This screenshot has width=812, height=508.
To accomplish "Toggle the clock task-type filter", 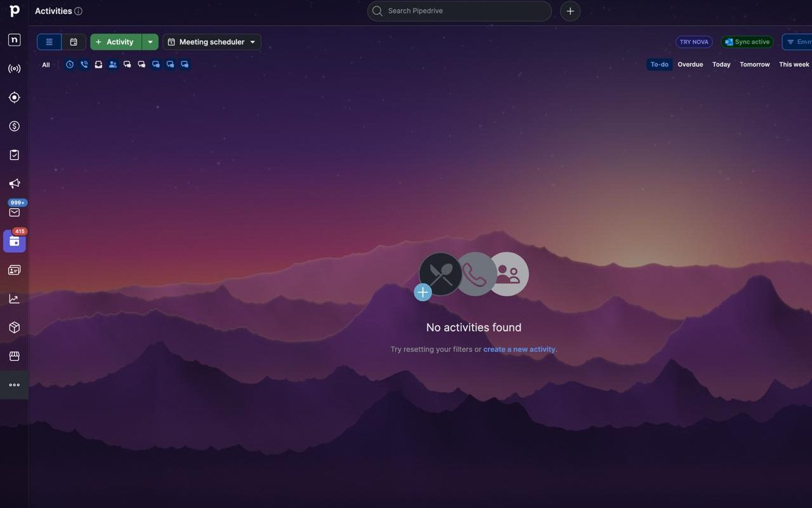I will pyautogui.click(x=70, y=65).
